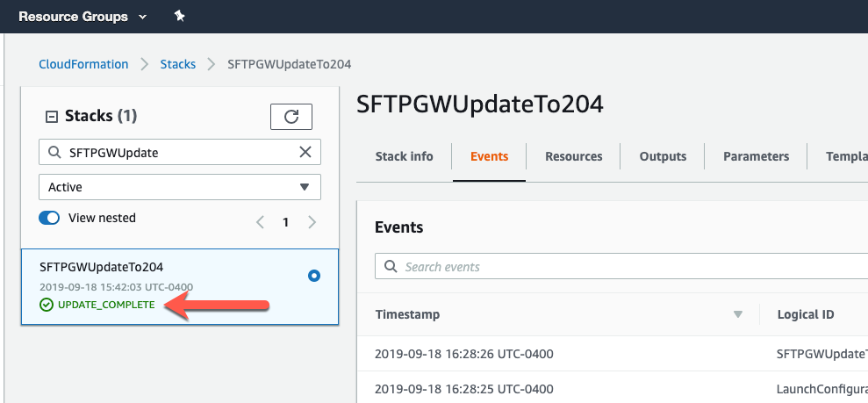
Task: Switch to the Outputs tab
Action: coord(663,156)
